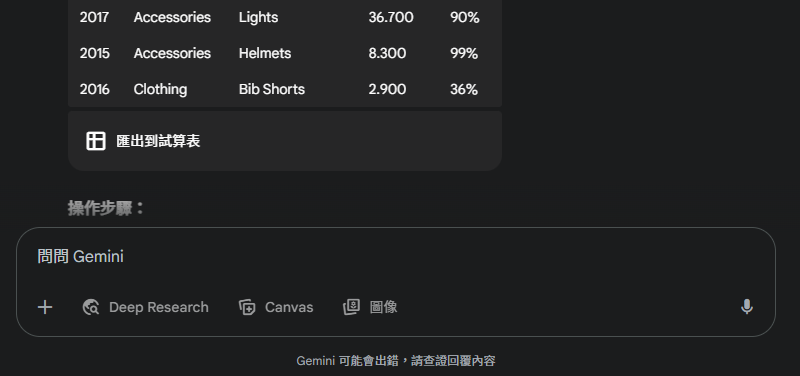Select the 2016 year cell
The height and width of the screenshot is (376, 800).
pos(94,89)
